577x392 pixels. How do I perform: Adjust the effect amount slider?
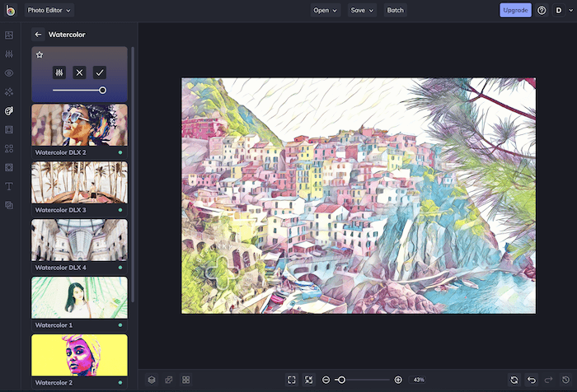pyautogui.click(x=79, y=90)
